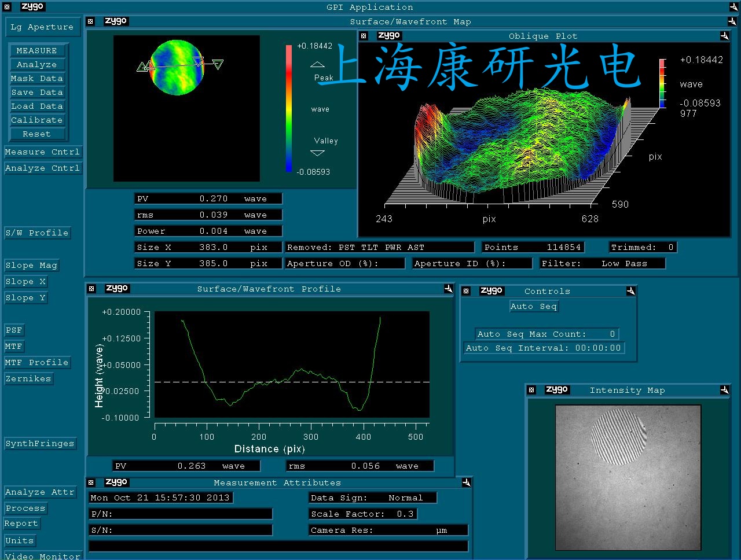Click the Data Sign: Normal field

pyautogui.click(x=373, y=498)
